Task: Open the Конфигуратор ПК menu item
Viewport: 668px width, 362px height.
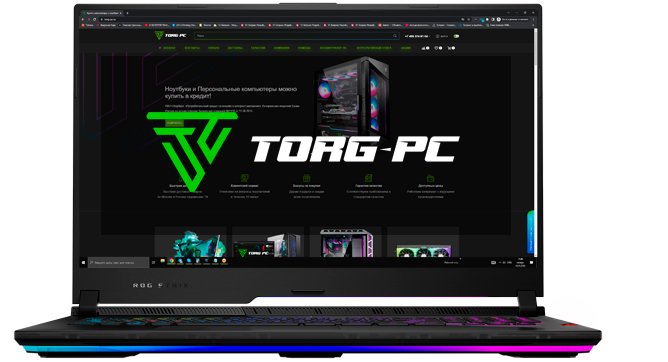Action: pos(333,48)
